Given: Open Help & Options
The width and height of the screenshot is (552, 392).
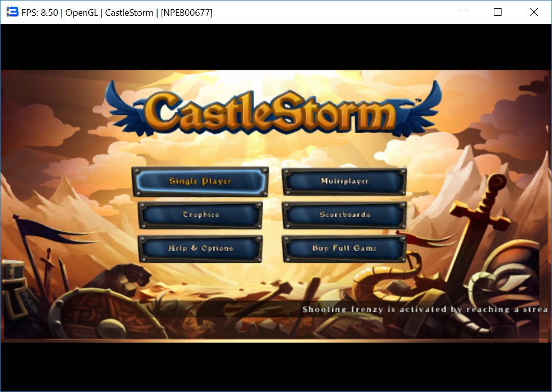Looking at the screenshot, I should (x=200, y=249).
